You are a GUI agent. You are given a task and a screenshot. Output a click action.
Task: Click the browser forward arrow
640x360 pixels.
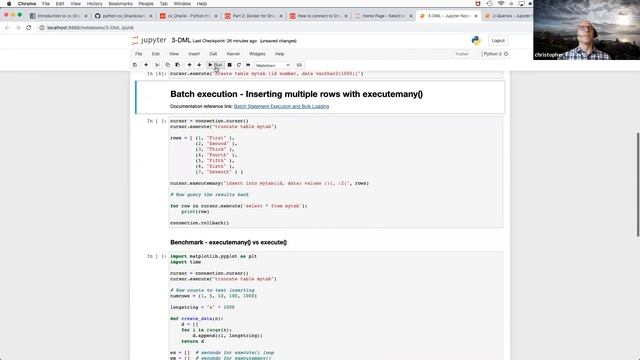18,28
